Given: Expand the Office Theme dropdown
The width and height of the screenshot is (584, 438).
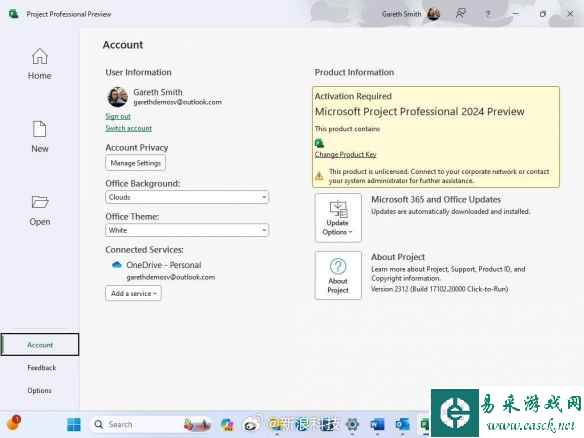Looking at the screenshot, I should pyautogui.click(x=187, y=230).
